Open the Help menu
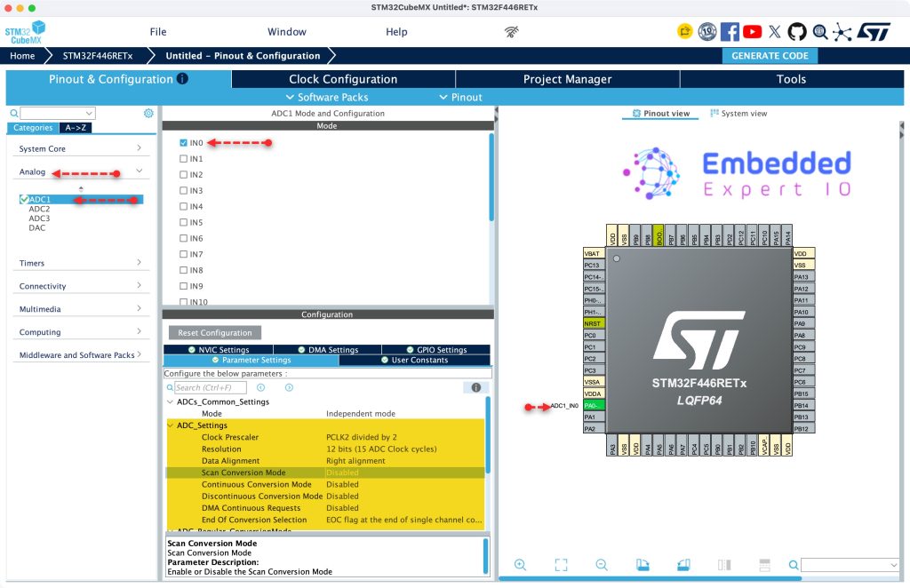 [x=396, y=32]
